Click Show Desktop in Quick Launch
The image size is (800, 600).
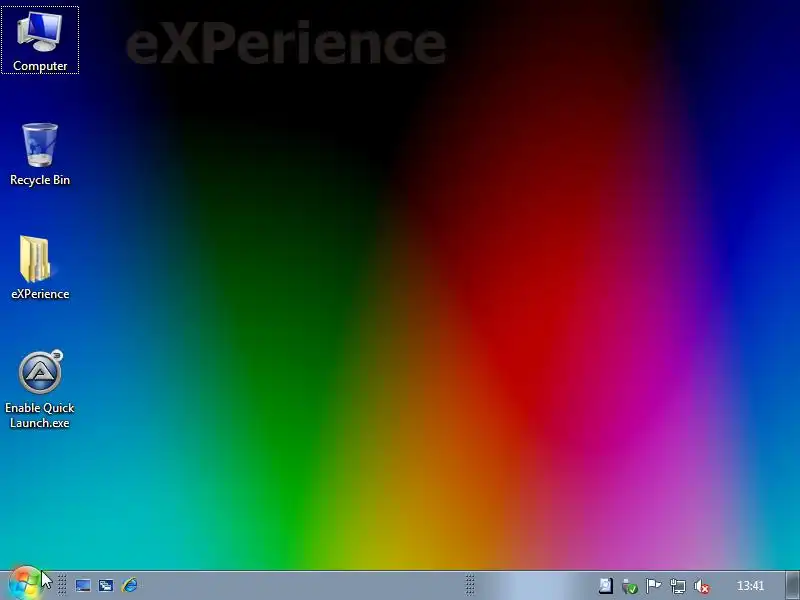[x=83, y=585]
